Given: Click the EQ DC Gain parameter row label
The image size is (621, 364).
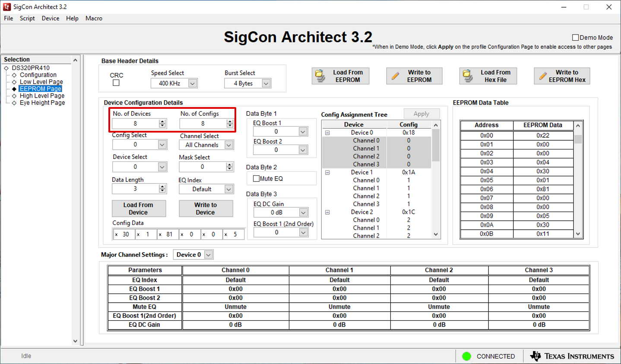Looking at the screenshot, I should pyautogui.click(x=145, y=325).
